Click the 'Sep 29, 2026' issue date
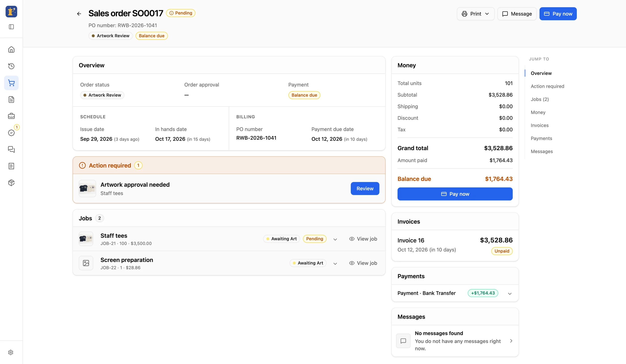 coord(96,139)
